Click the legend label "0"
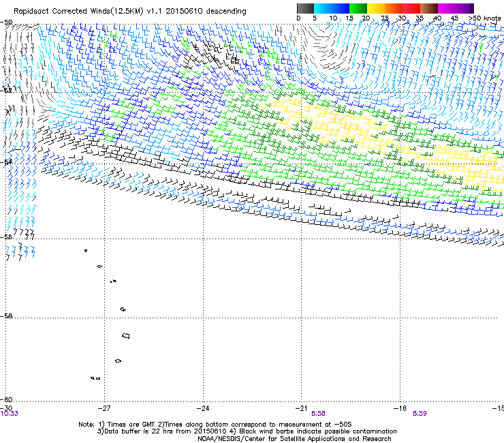Image resolution: width=504 pixels, height=443 pixels. click(x=298, y=18)
